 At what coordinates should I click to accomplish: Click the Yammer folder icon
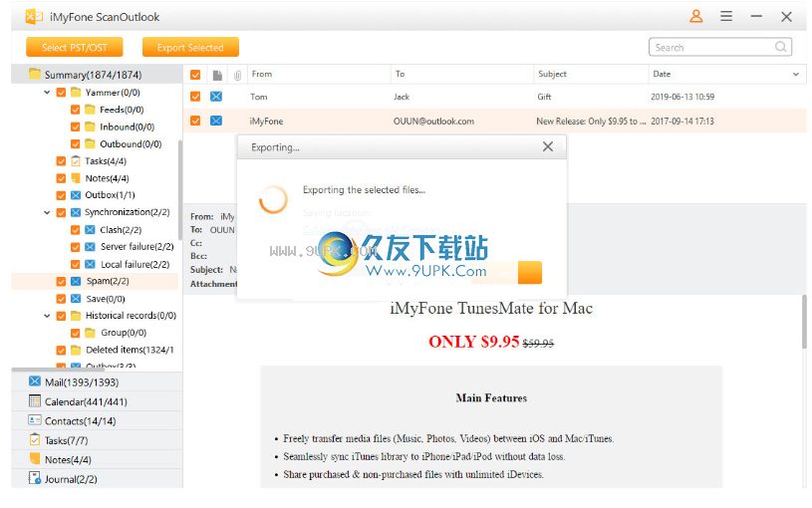pos(76,93)
